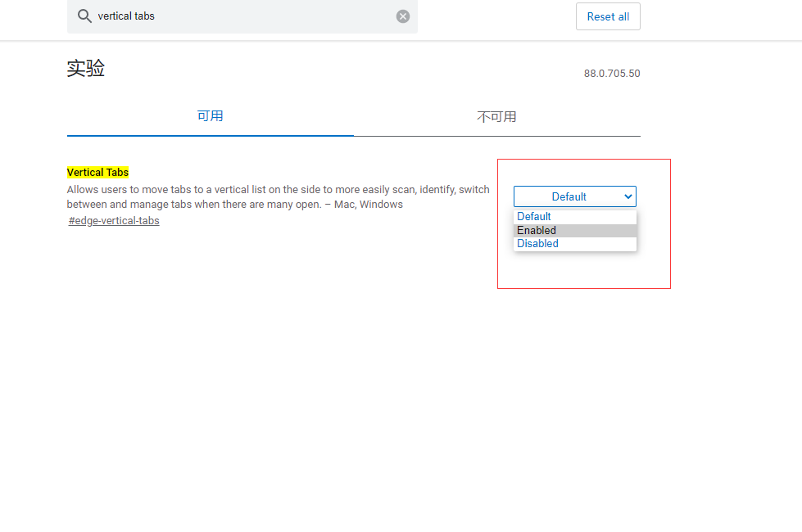Click the description starting 'Allows users to move tabs'
This screenshot has width=802, height=532.
pyautogui.click(x=279, y=196)
